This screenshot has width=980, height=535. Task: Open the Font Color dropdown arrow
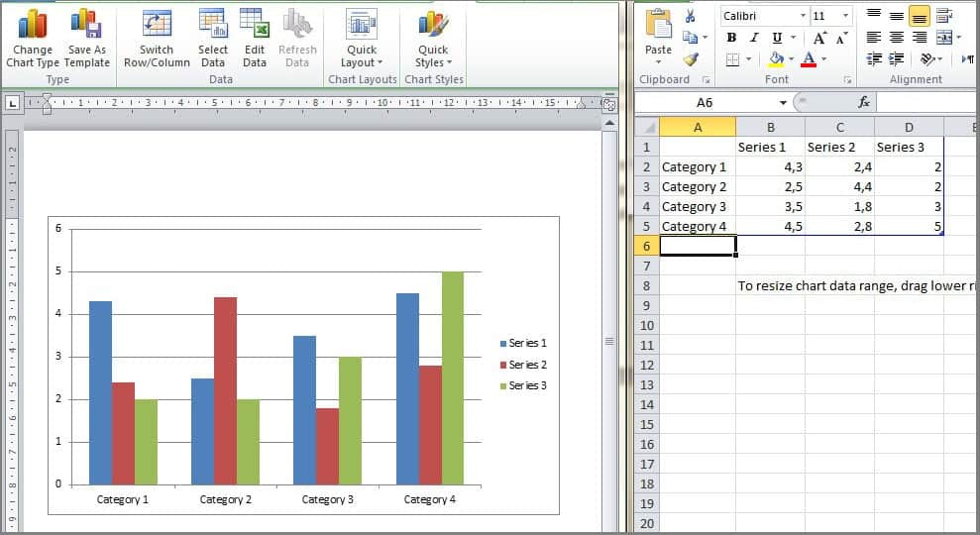coord(823,59)
